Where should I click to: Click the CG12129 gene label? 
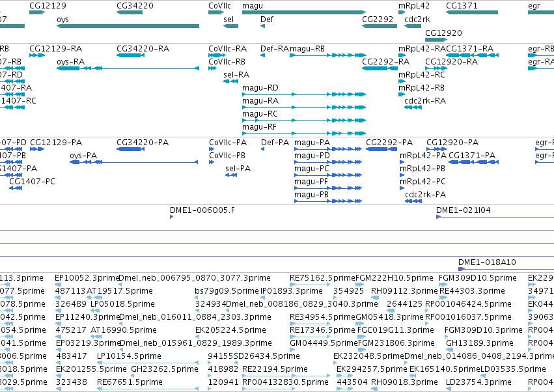pos(48,6)
